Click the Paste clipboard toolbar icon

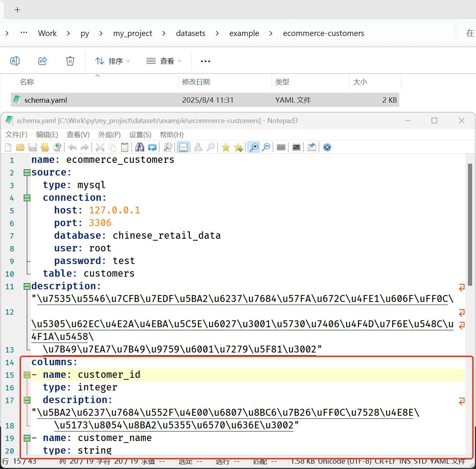(x=125, y=147)
